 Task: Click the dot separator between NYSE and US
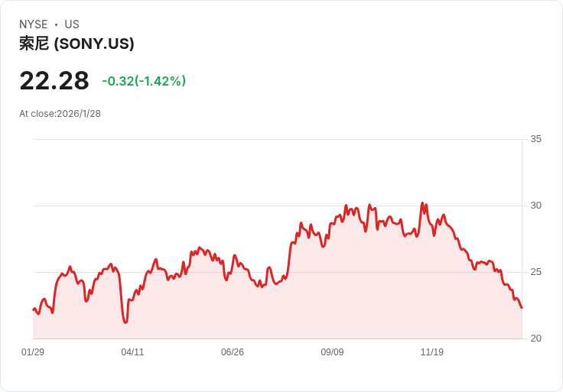click(56, 24)
